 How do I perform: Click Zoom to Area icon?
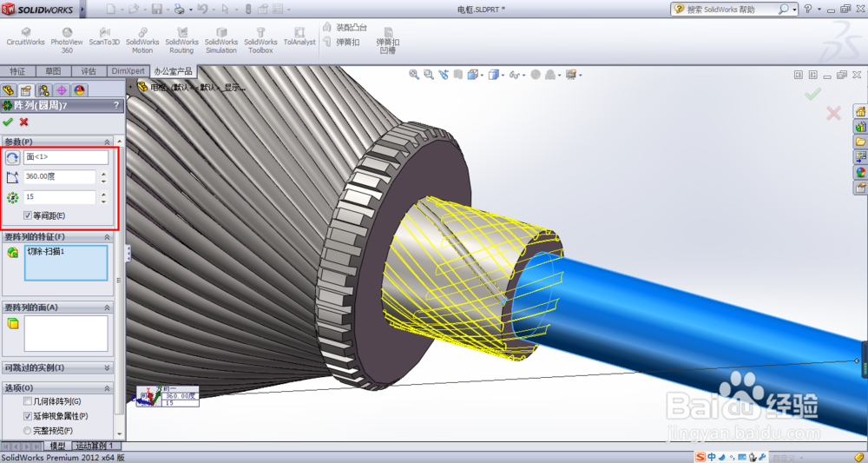click(429, 74)
